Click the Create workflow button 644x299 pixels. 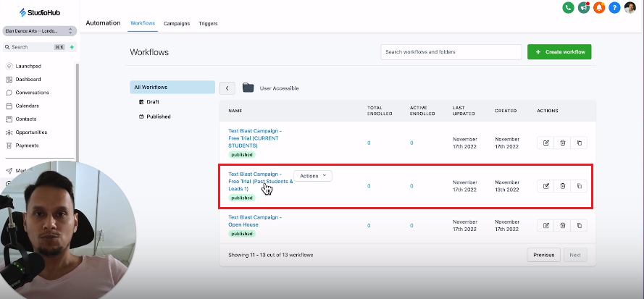coord(559,52)
